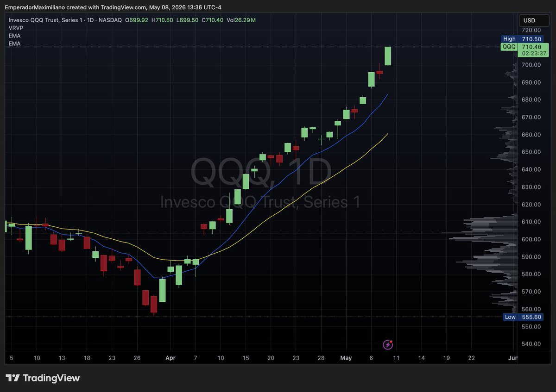Click the latest green candle near 710
556x392 pixels.
tap(388, 56)
